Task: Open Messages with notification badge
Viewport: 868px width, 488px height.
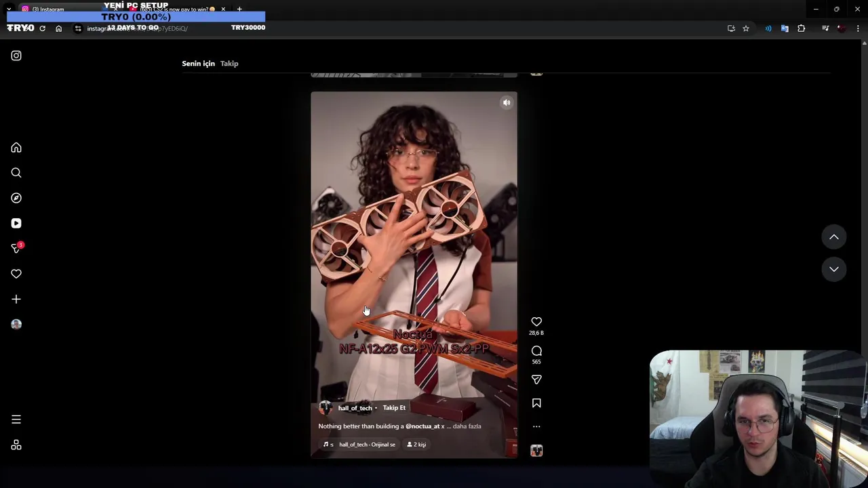Action: pos(17,248)
